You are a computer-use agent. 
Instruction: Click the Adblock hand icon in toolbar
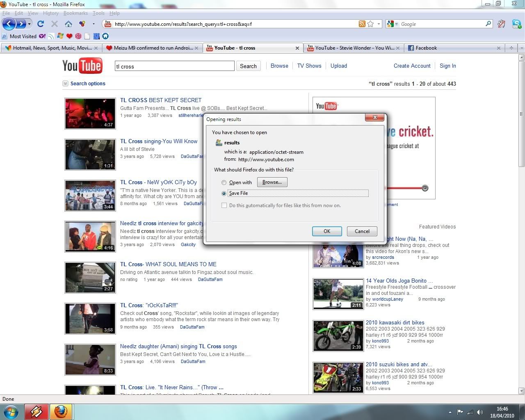click(501, 24)
